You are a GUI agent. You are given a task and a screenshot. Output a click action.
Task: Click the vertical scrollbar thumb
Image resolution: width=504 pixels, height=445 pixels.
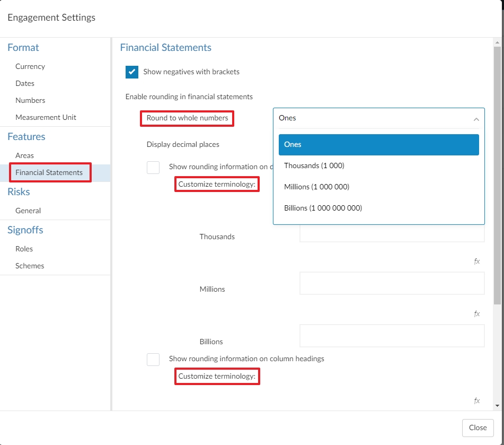click(497, 175)
